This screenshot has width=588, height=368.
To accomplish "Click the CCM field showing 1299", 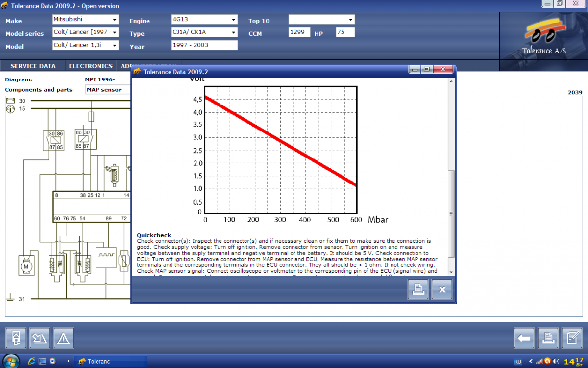I will [x=299, y=32].
